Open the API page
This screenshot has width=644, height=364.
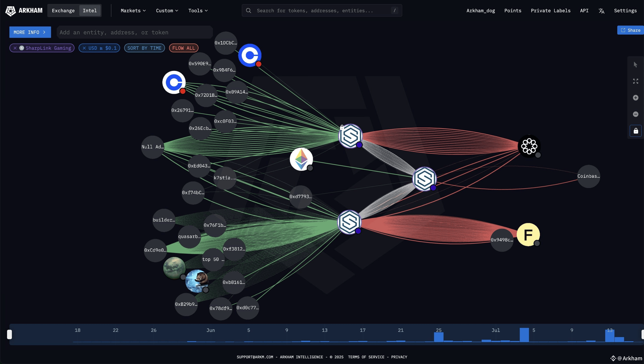[x=584, y=10]
